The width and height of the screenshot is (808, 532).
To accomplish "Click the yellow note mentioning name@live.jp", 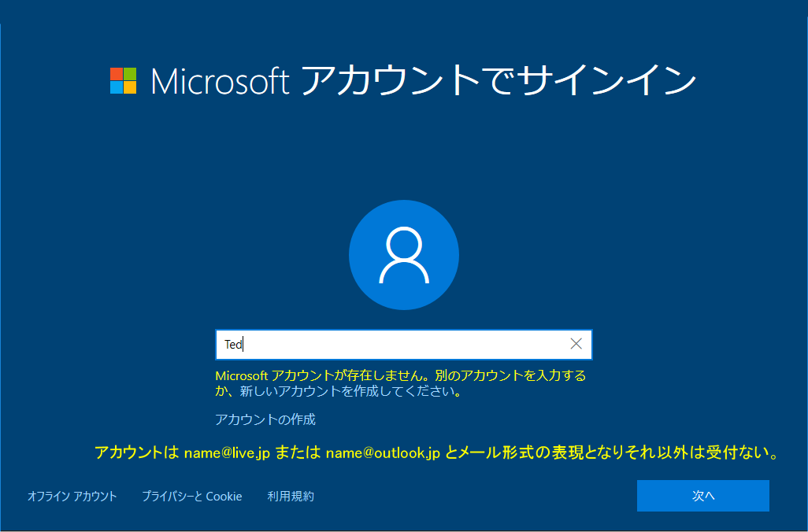I will point(437,453).
